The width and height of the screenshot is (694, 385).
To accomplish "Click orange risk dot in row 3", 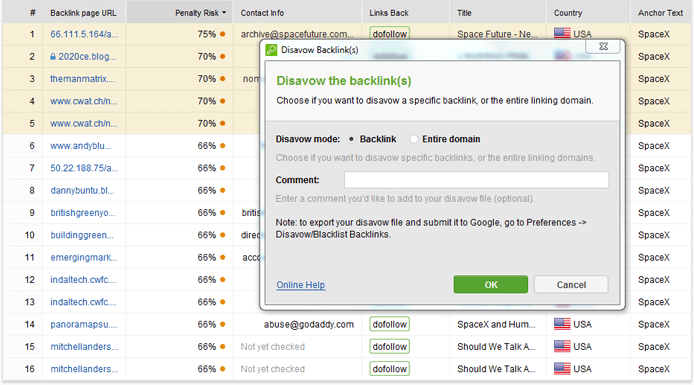I will point(223,79).
